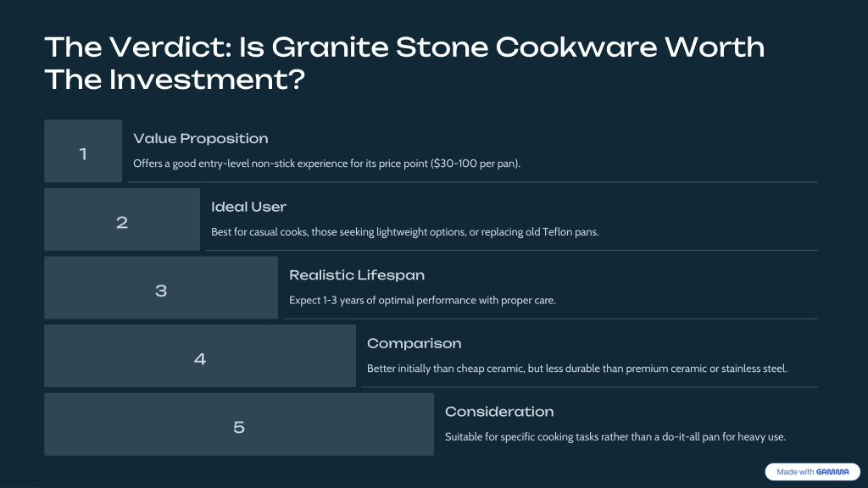Screen dimensions: 868x488
Task: Click the price point description text
Action: tap(326, 164)
